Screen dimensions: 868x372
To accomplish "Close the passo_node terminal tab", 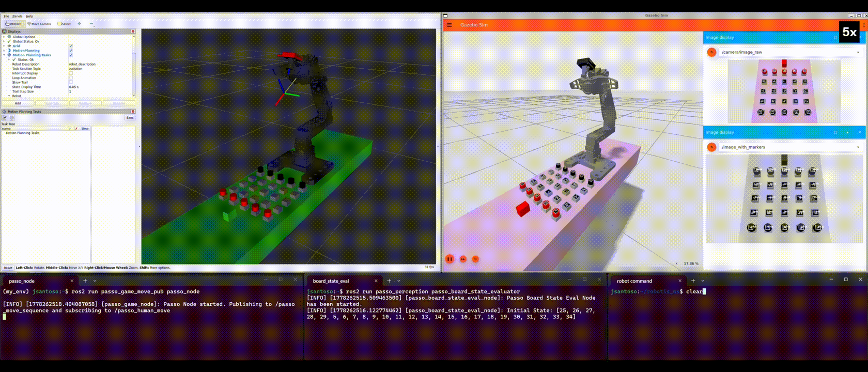I will coord(72,281).
